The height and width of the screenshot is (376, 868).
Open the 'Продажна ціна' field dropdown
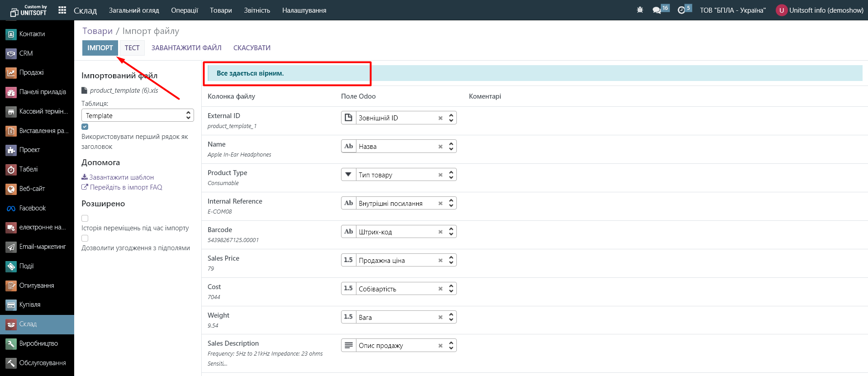(398, 261)
